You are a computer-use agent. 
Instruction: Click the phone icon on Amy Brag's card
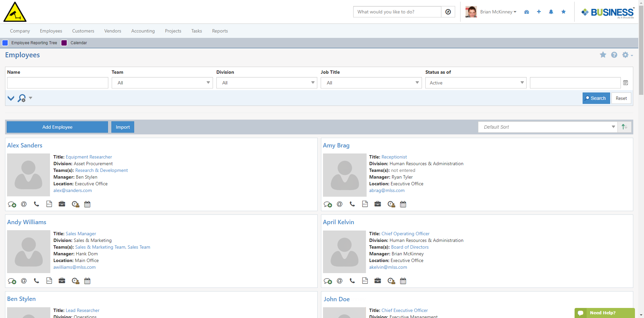coord(352,204)
